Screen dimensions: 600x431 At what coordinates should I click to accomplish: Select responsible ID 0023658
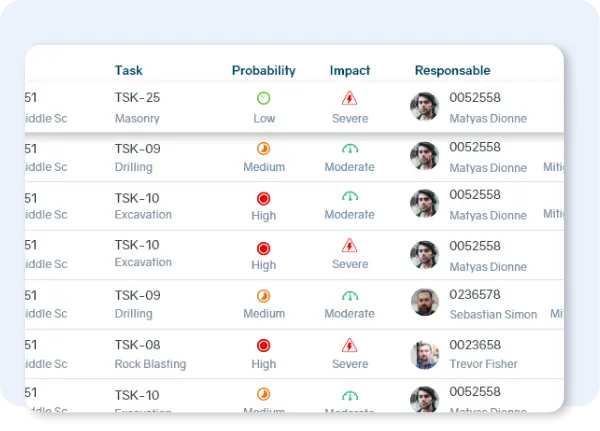pyautogui.click(x=475, y=345)
